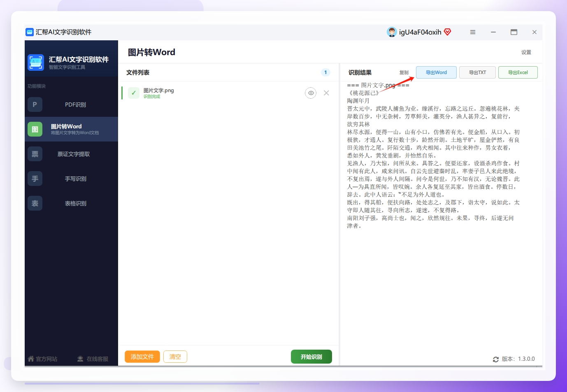Open 手写识别 module
The height and width of the screenshot is (392, 567).
tap(71, 179)
